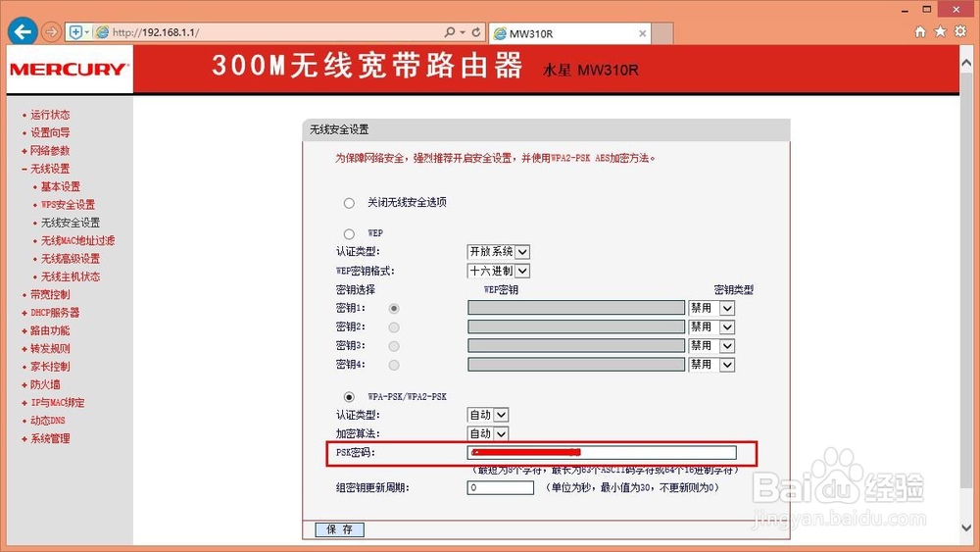Choose 密钥4 radio button

(x=394, y=365)
